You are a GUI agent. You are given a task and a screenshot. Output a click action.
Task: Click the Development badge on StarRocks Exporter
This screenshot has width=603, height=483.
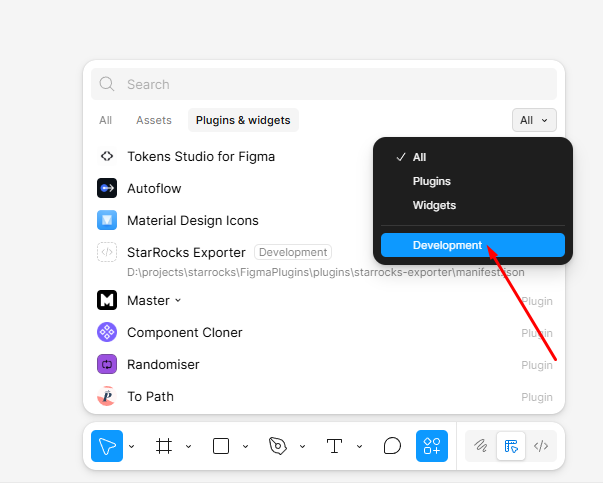293,252
